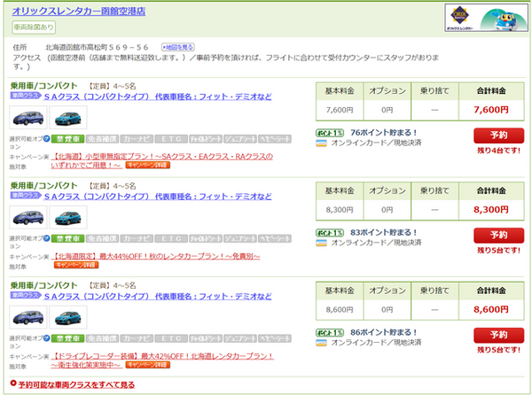Click カーナビ badge in the 8,600円 listing
Screen dimensions: 532x395
tap(137, 338)
